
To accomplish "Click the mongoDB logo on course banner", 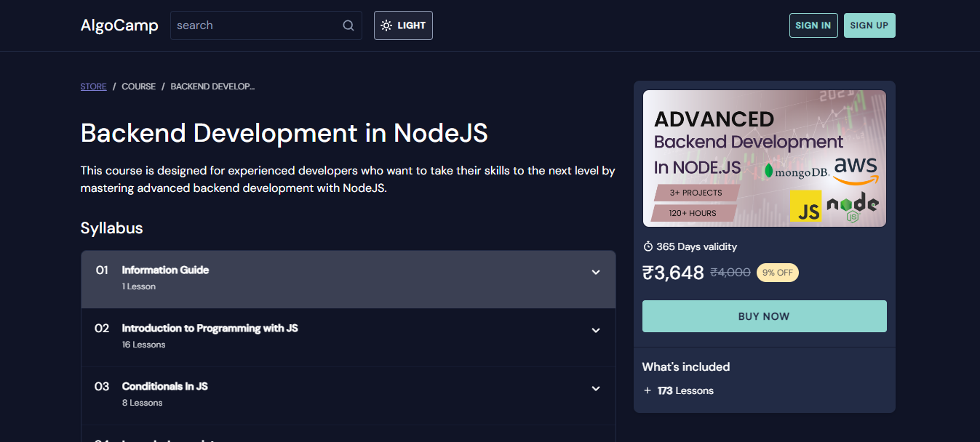I will tap(794, 172).
